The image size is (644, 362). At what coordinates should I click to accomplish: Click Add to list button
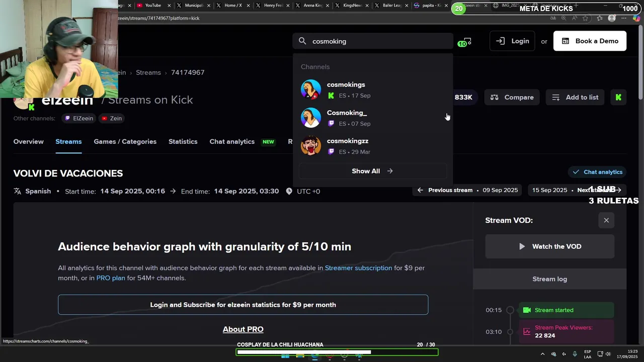575,97
